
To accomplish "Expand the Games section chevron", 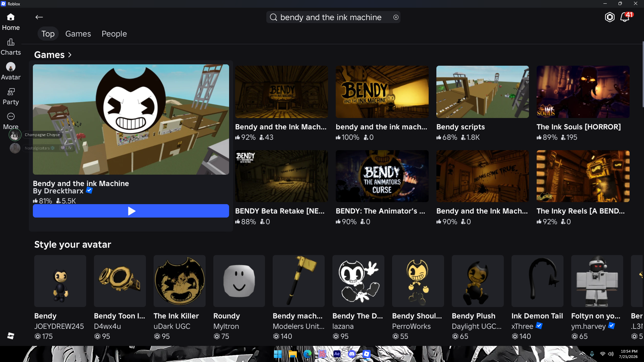I will (x=70, y=55).
